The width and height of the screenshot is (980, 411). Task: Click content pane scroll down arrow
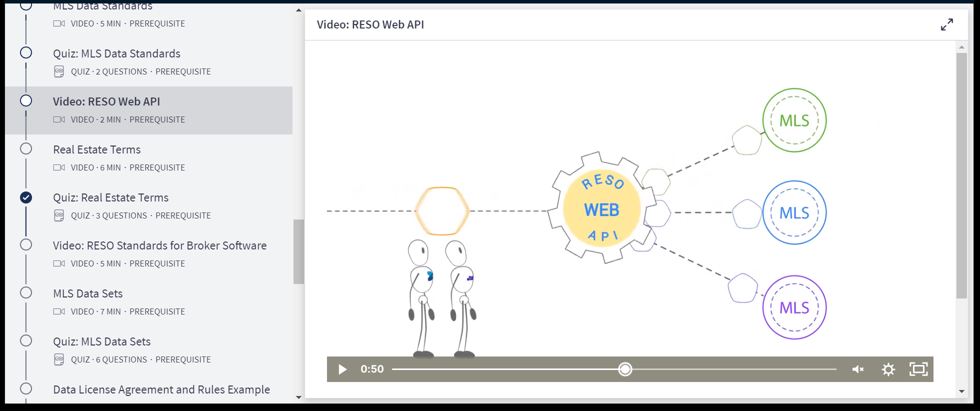pos(961,391)
